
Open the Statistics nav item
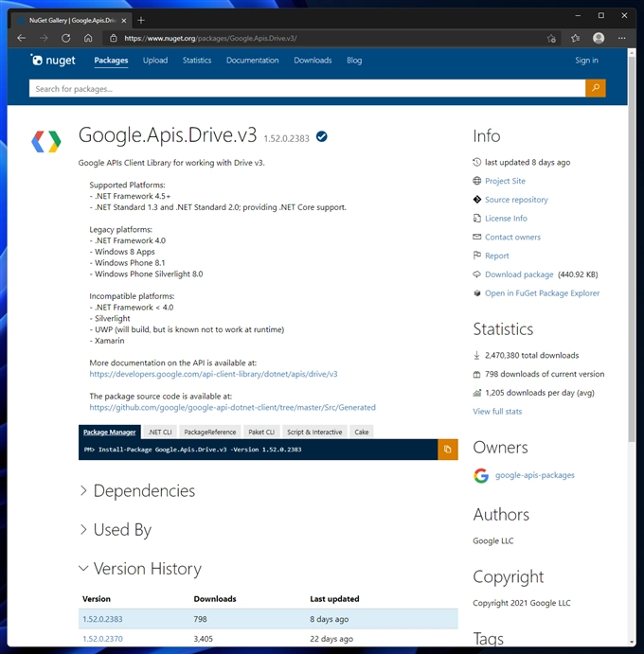point(197,61)
